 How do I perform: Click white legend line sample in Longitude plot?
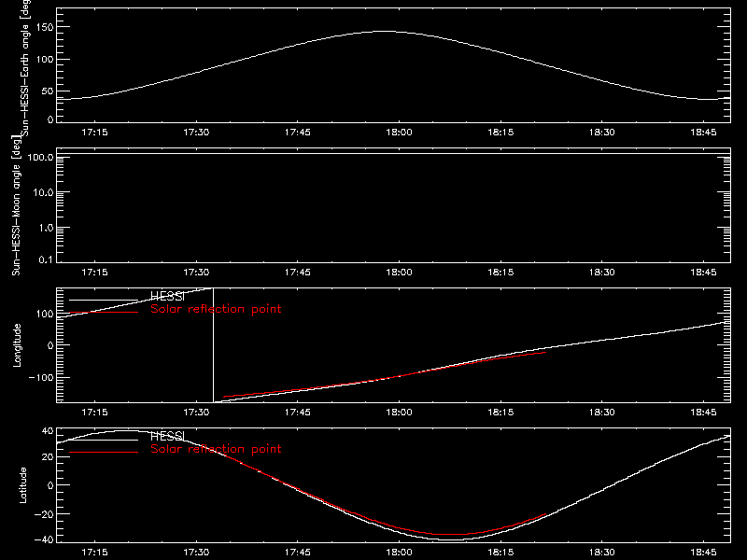104,300
